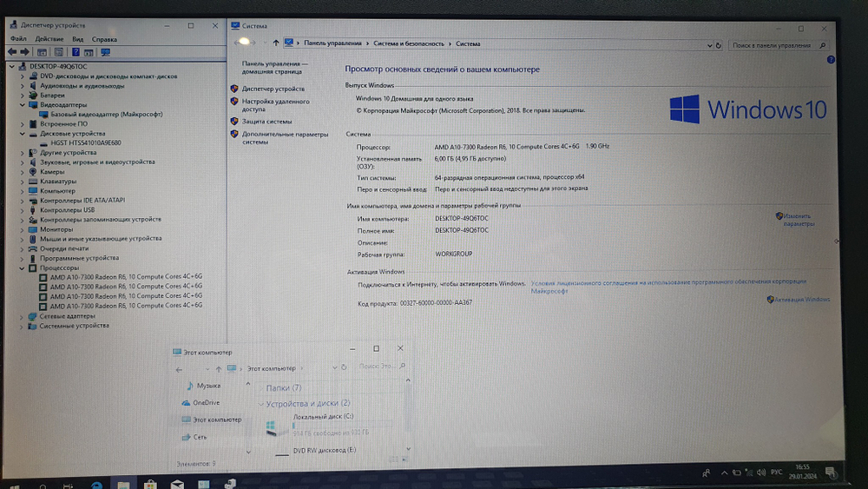Go to Панель управления — домашняя страница
Screen dimensions: 868x489
pos(274,68)
